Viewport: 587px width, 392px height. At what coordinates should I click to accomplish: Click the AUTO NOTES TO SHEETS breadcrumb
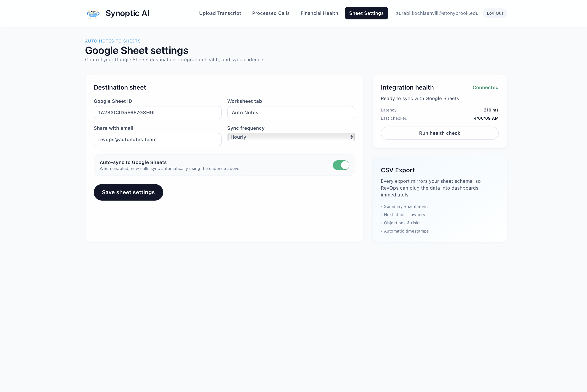(112, 41)
